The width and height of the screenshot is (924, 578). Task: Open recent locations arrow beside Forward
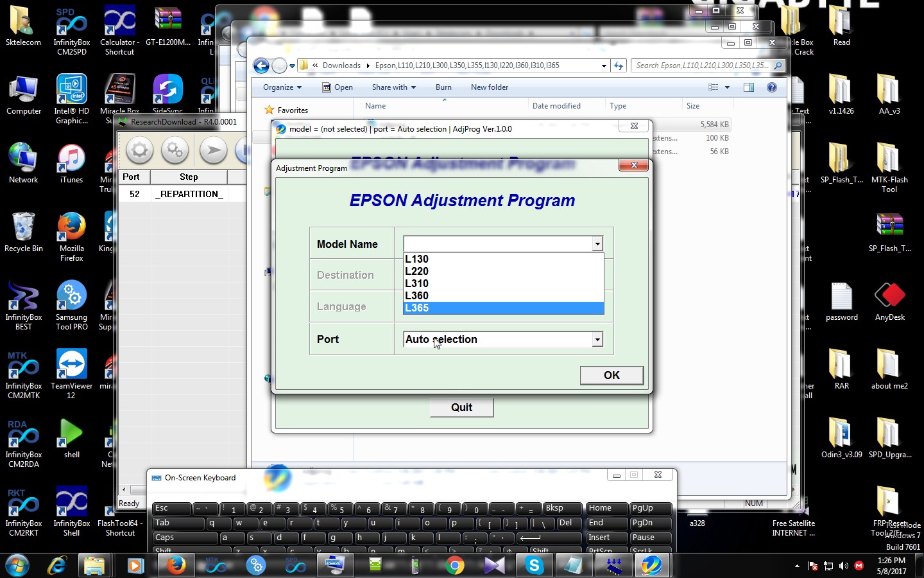292,66
